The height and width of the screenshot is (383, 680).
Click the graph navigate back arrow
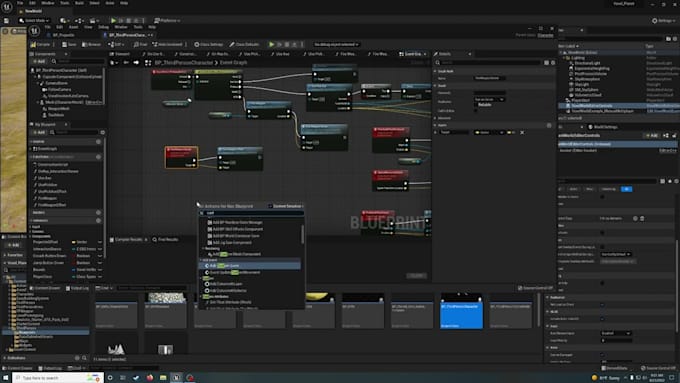(126, 62)
